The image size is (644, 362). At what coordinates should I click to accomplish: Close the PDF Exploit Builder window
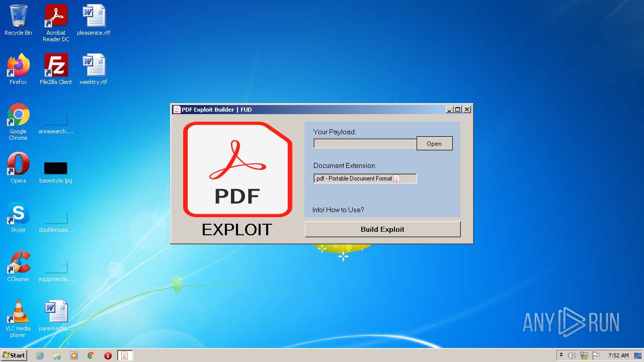[x=467, y=109]
